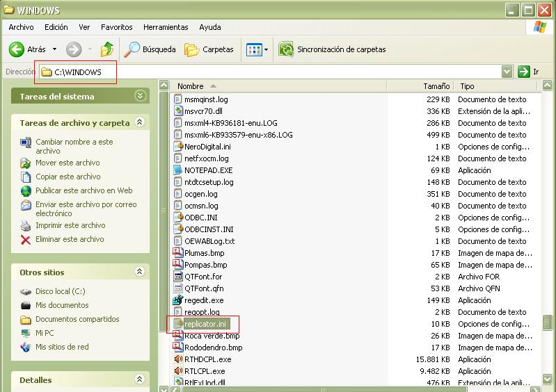Select the msvcr70.dll icon

click(x=177, y=111)
